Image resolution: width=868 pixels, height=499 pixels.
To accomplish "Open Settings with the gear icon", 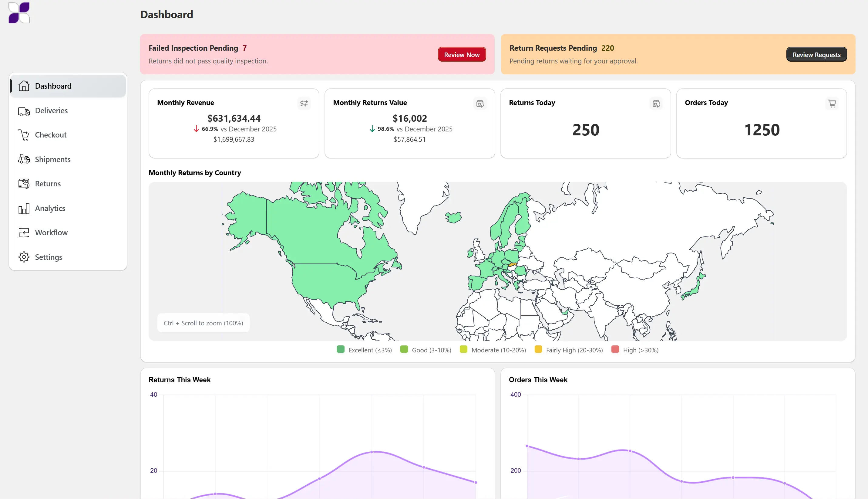I will pos(24,257).
